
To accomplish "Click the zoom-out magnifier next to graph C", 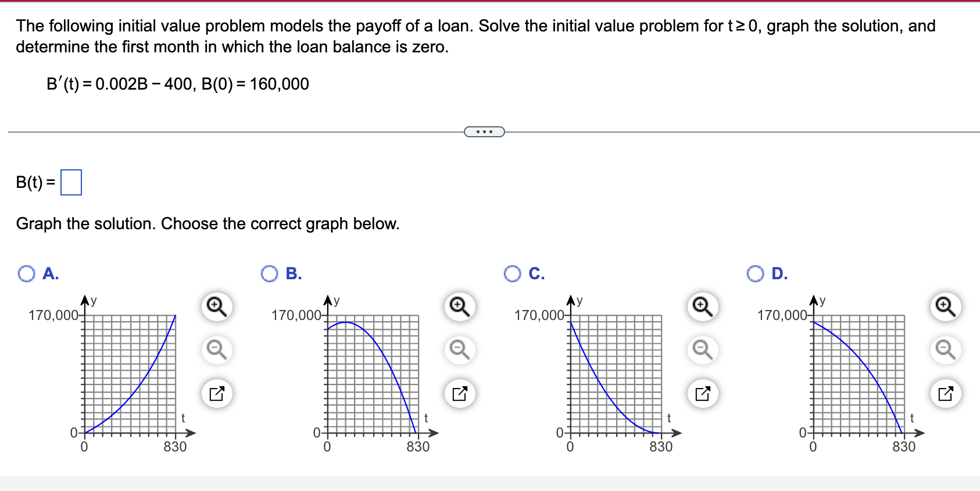I will pyautogui.click(x=702, y=350).
